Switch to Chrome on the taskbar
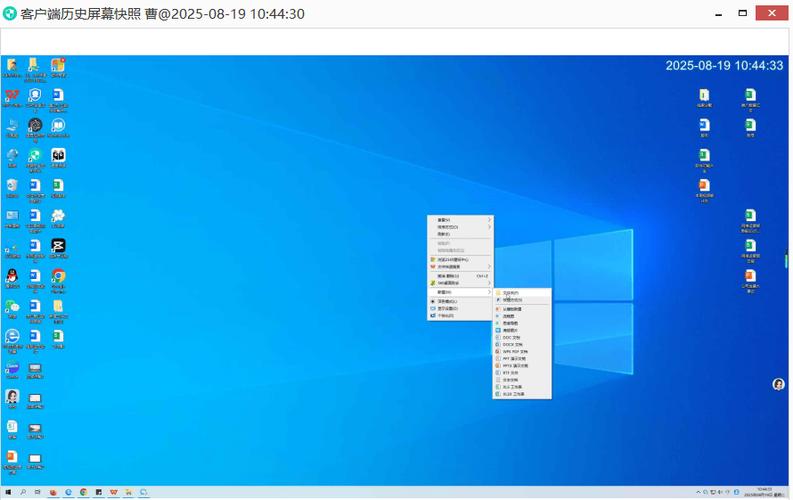Viewport: 793px width, 500px height. pyautogui.click(x=83, y=492)
